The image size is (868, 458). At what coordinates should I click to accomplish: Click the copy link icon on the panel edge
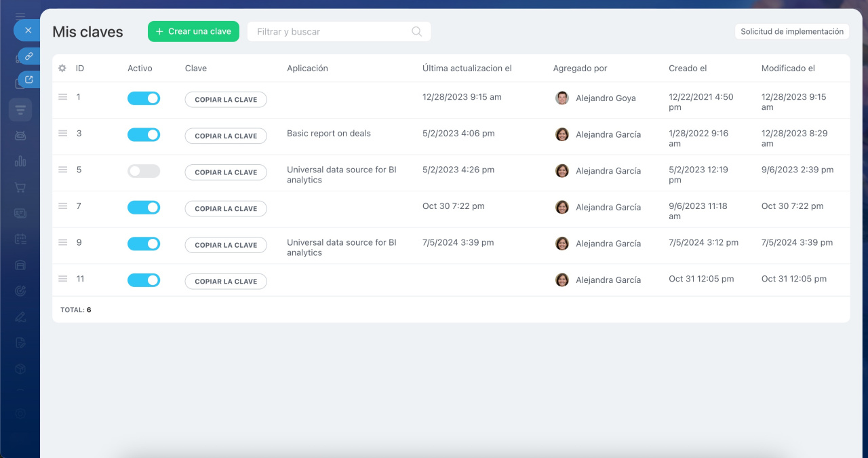pos(29,56)
